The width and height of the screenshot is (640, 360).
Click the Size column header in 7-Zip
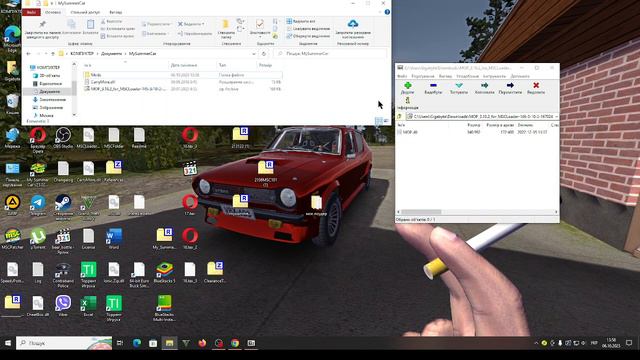click(x=473, y=125)
